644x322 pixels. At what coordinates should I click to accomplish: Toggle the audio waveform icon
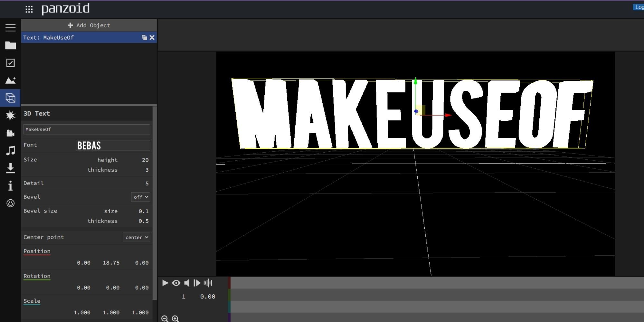tap(208, 283)
